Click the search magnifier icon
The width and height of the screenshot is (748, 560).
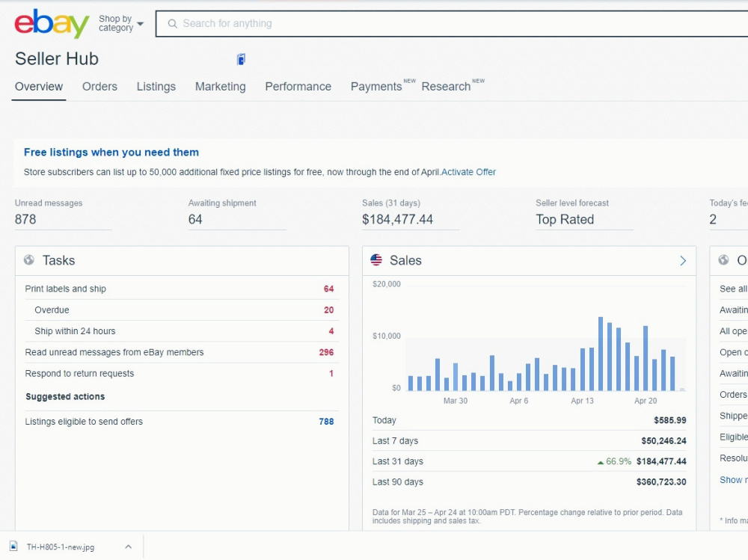173,24
